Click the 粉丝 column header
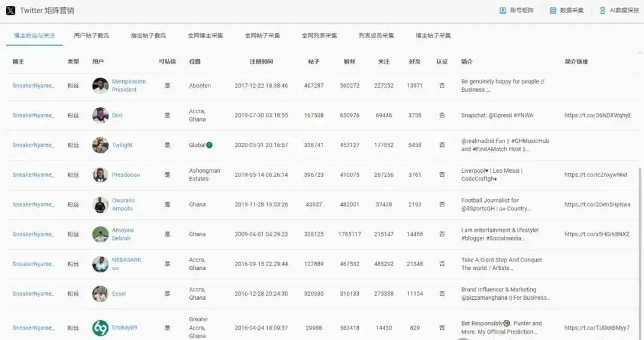The image size is (644, 340). (x=349, y=61)
